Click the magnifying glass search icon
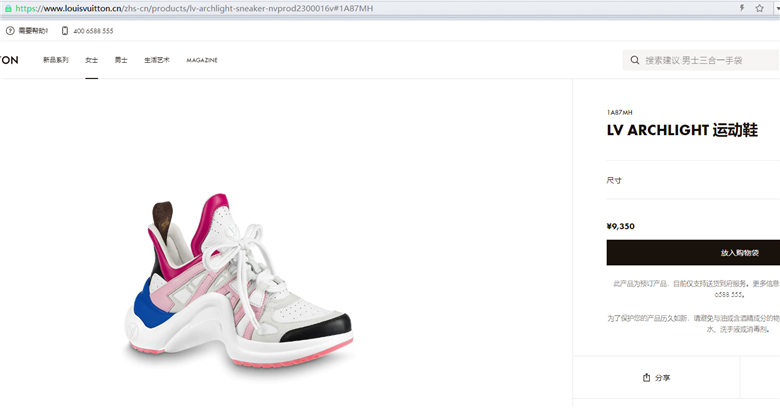Viewport: 780px width, 408px height. [635, 60]
